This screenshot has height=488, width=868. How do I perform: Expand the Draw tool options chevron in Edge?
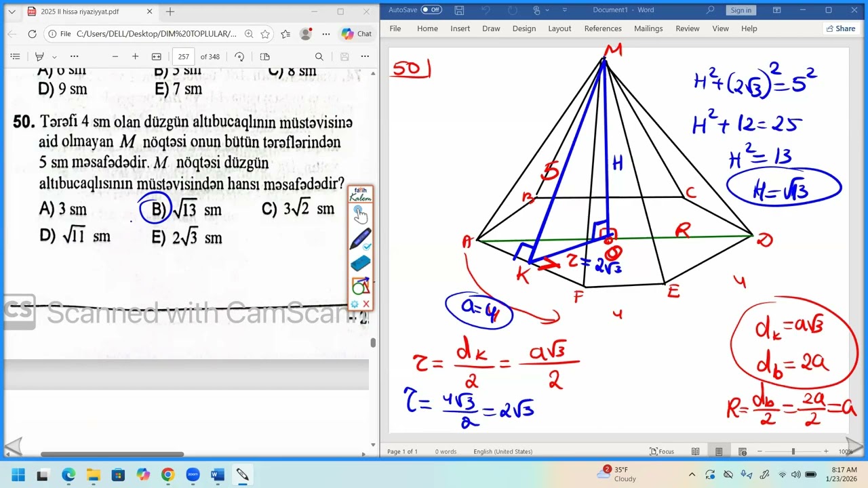click(x=54, y=57)
